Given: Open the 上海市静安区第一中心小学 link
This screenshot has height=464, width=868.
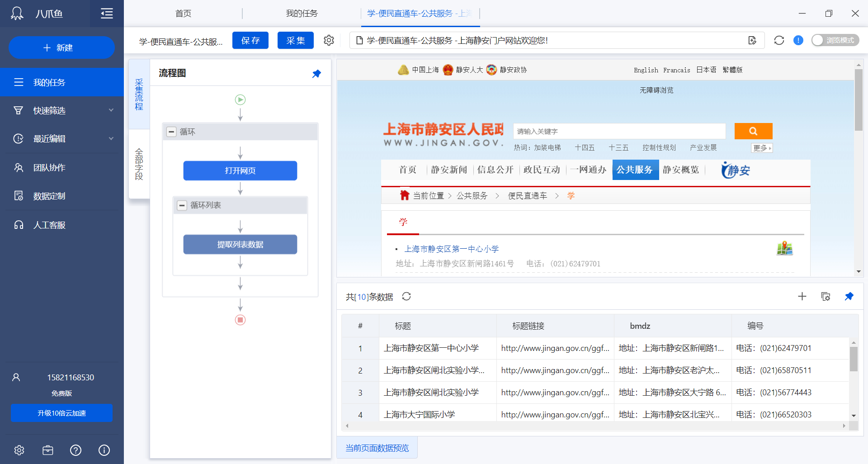Looking at the screenshot, I should pos(451,249).
